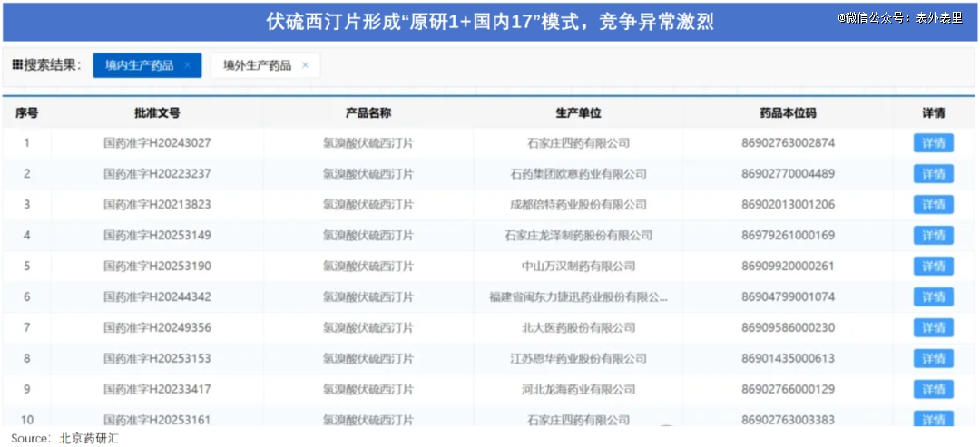Click manufacturer 石药集团欧意药业有限公司
Image resolution: width=980 pixels, height=447 pixels.
pos(578,173)
